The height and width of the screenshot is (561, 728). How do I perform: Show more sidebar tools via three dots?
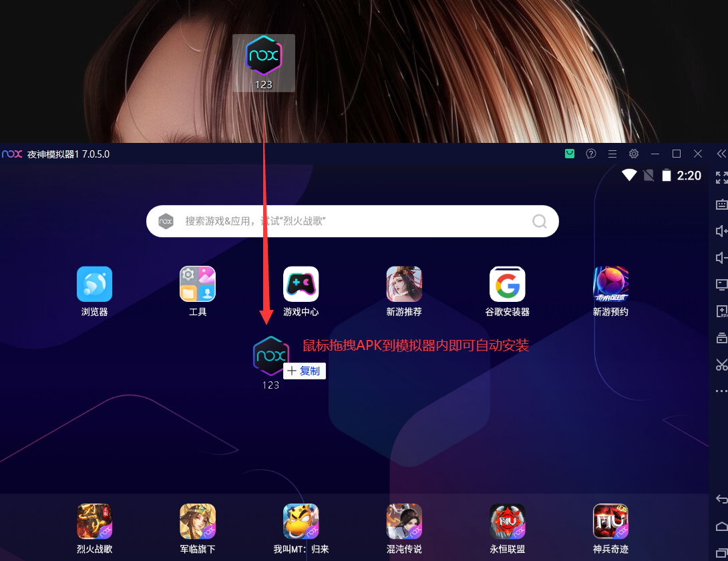tap(721, 391)
